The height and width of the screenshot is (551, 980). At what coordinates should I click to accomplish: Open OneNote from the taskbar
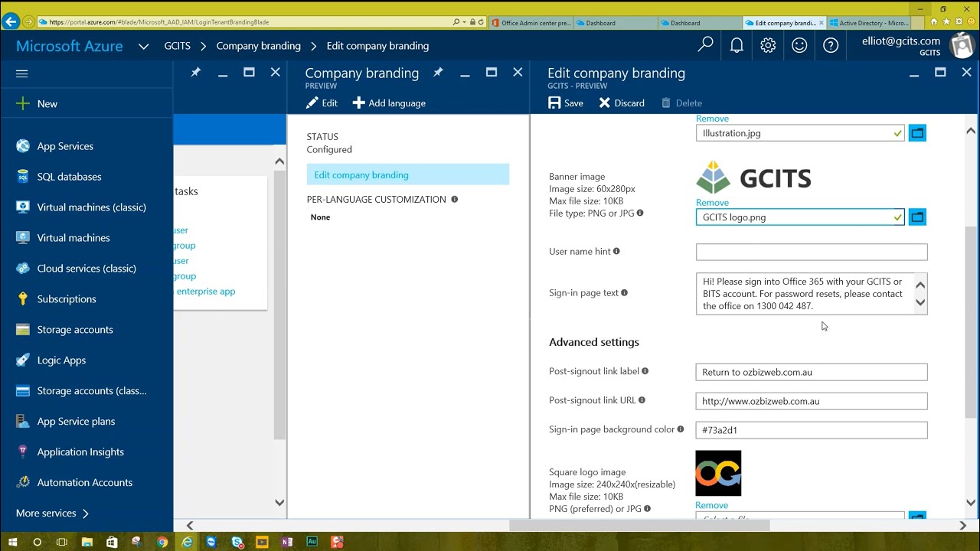tap(287, 542)
